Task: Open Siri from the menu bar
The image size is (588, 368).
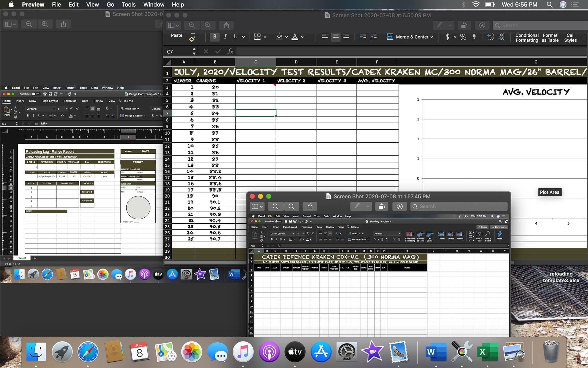Action: point(563,5)
